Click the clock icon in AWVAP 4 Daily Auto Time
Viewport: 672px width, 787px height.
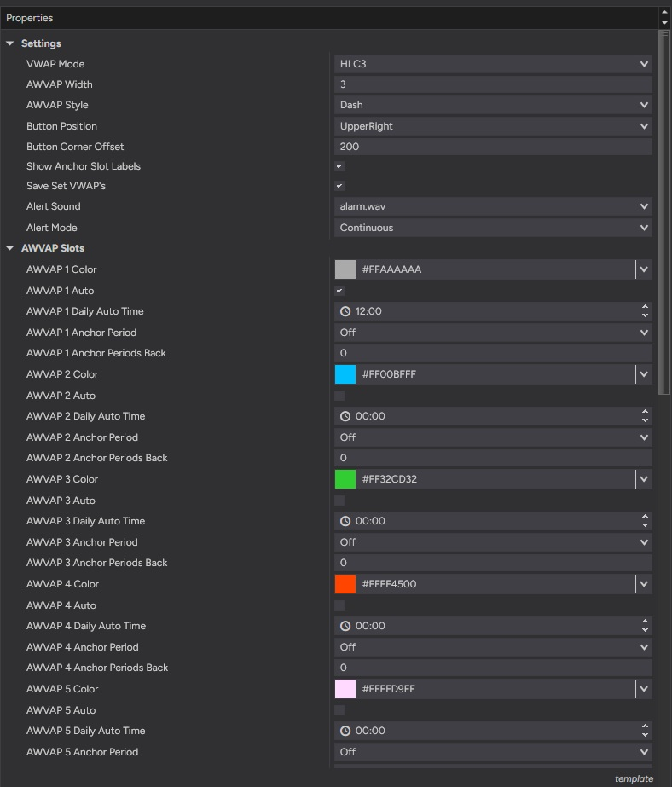[x=345, y=626]
